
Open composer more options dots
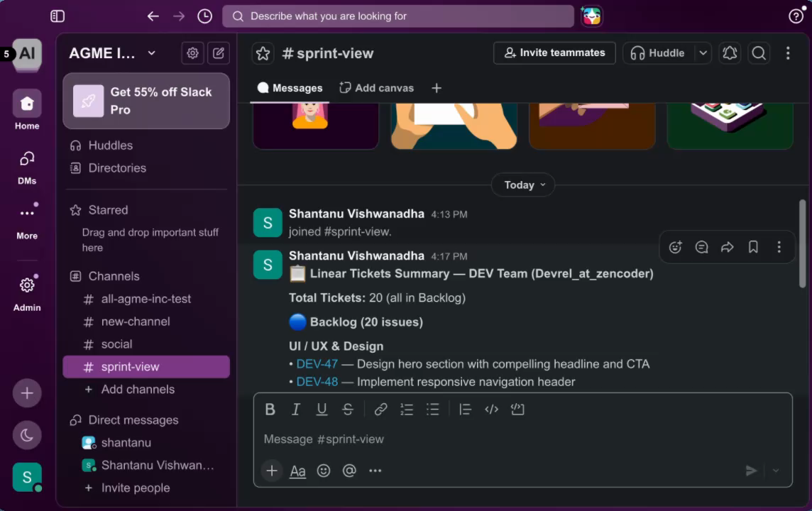pos(375,471)
